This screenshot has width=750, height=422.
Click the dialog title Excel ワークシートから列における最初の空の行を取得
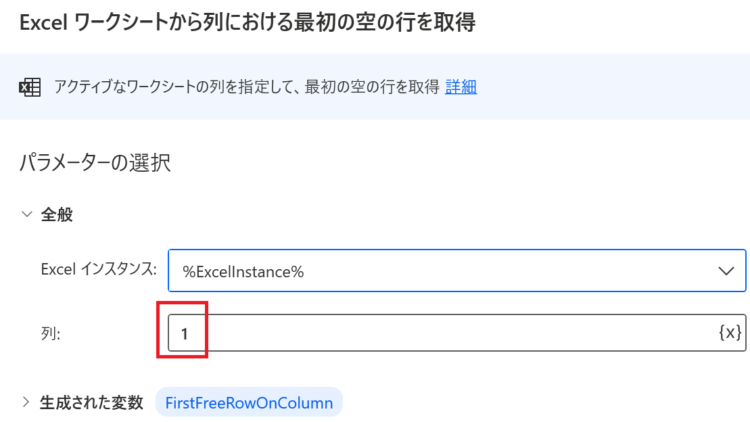[x=247, y=22]
